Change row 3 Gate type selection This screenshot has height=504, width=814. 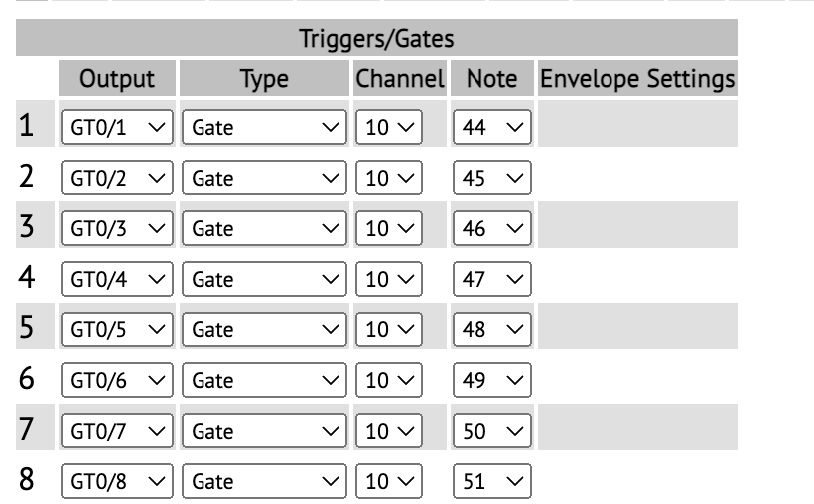(264, 229)
